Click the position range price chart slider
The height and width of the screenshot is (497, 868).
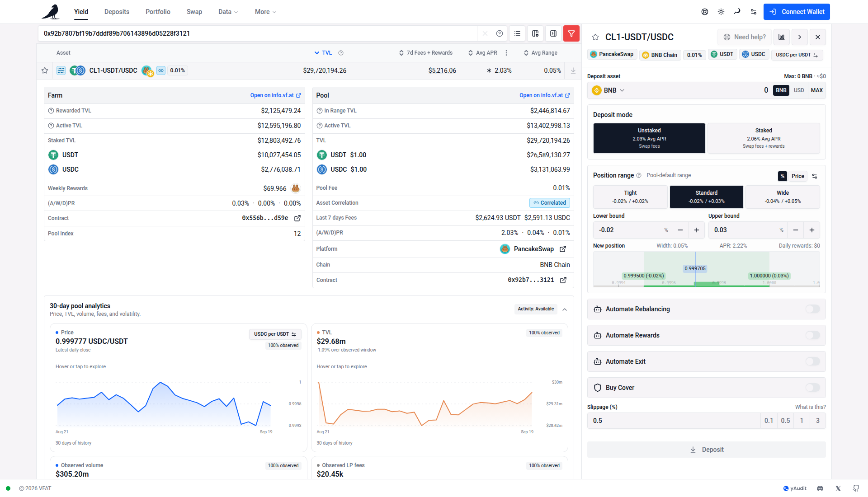[706, 269]
